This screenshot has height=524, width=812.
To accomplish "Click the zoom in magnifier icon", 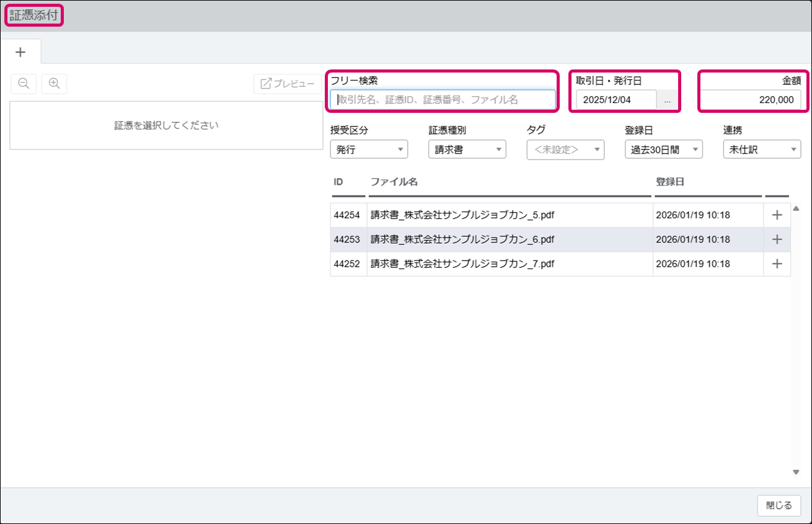I will coord(54,84).
